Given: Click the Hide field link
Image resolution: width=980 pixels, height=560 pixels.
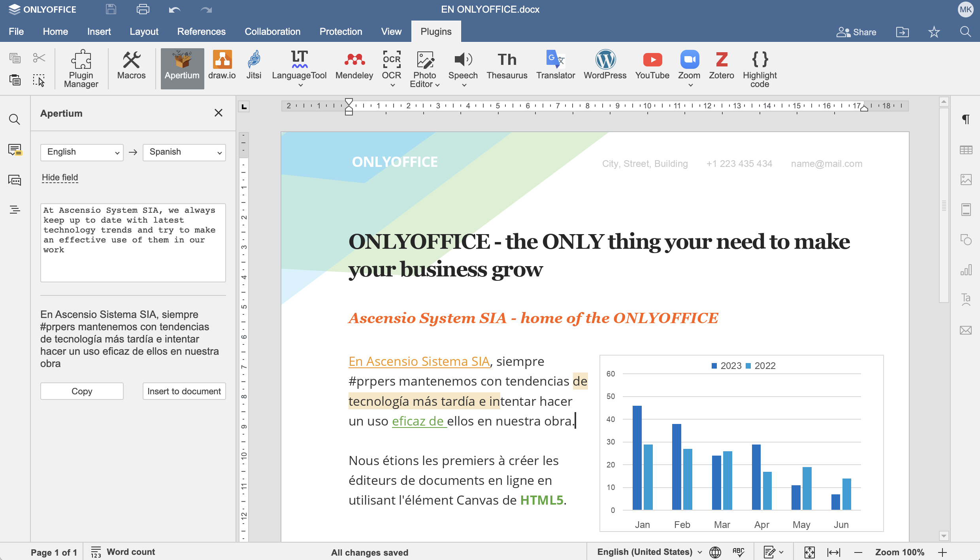Looking at the screenshot, I should click(x=60, y=178).
